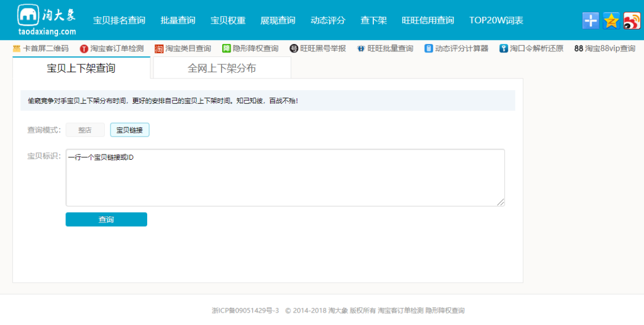Viewport: 644px width, 325px height.
Task: Open 淘宝类目查询 via its orange 淘 icon
Action: point(160,48)
